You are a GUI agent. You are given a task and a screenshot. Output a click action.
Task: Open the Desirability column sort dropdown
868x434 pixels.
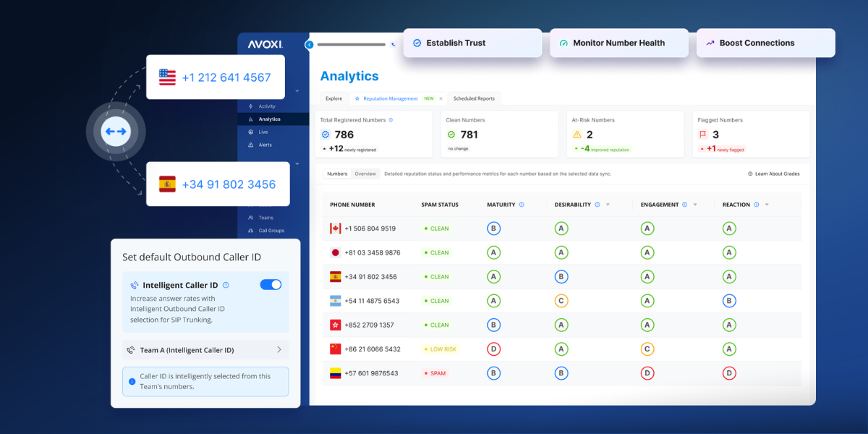[608, 205]
